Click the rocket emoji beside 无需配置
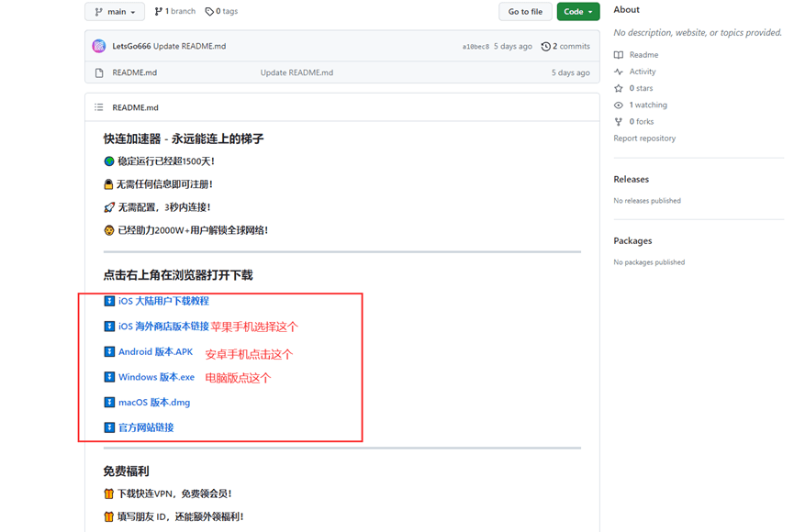This screenshot has width=794, height=532. (109, 207)
